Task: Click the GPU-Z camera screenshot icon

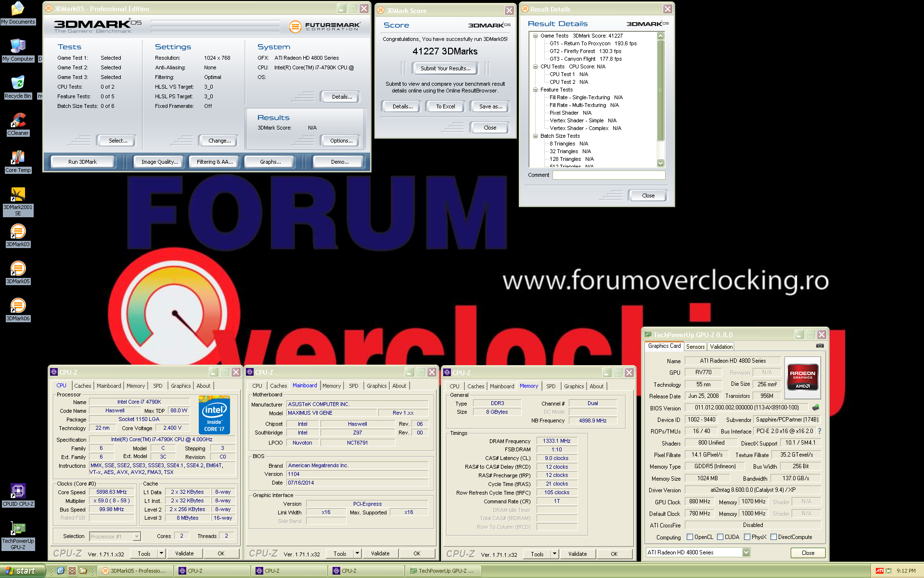Action: pos(820,346)
